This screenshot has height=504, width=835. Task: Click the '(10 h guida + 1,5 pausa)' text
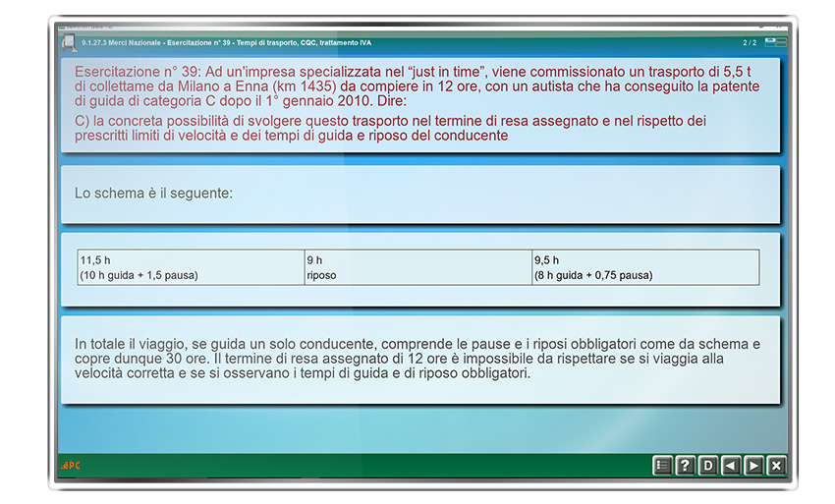click(139, 275)
